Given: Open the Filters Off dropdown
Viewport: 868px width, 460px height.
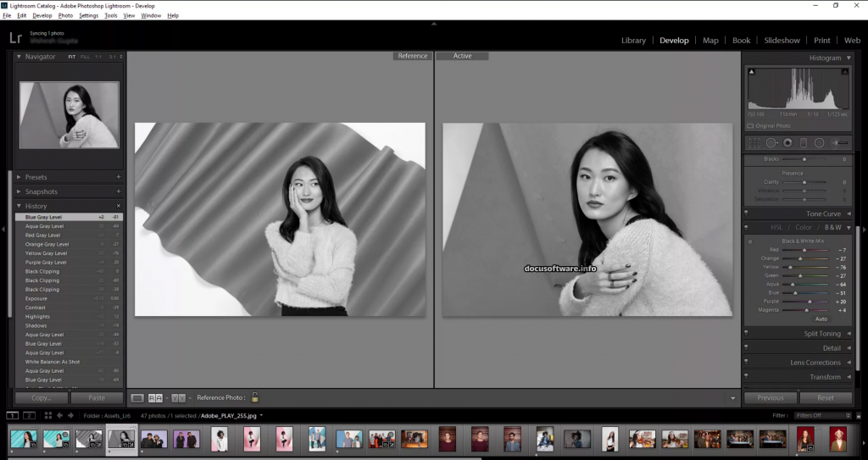Looking at the screenshot, I should coord(822,416).
